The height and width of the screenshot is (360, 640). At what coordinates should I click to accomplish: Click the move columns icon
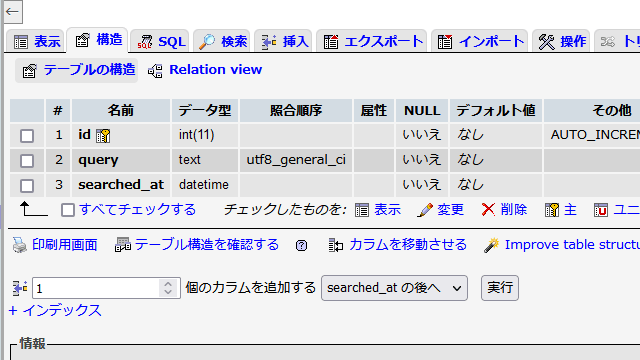[x=336, y=245]
